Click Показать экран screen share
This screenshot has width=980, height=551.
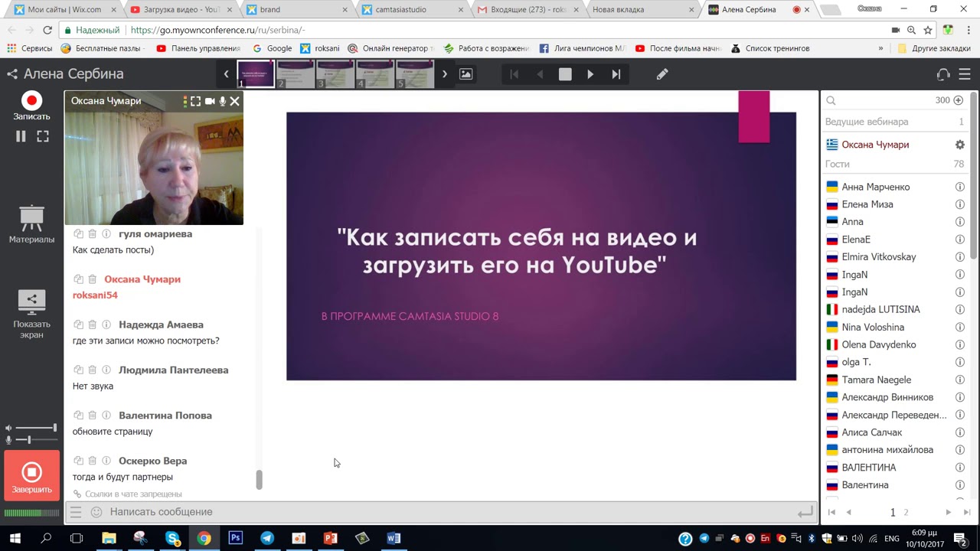[31, 313]
